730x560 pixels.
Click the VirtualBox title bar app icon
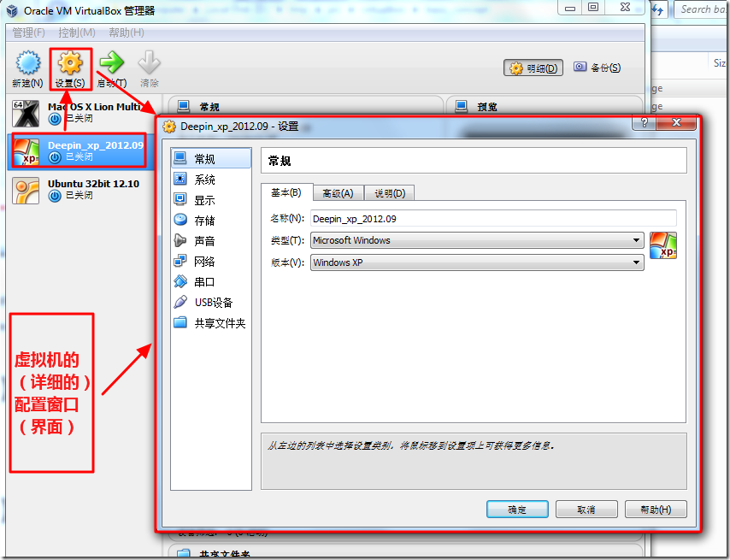(12, 10)
